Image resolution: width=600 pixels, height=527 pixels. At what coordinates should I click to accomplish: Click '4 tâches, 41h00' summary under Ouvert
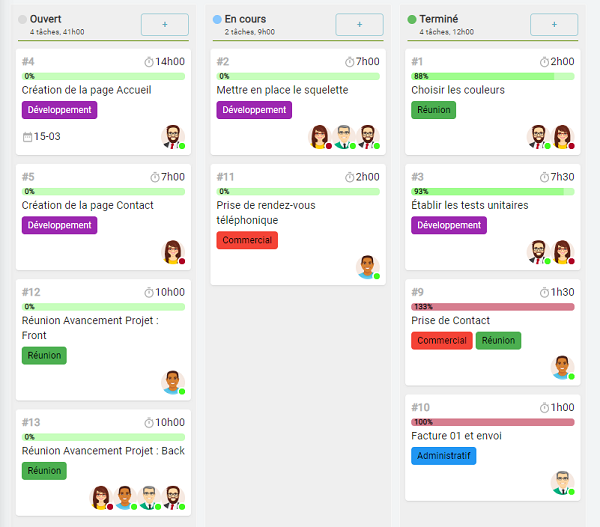click(57, 32)
